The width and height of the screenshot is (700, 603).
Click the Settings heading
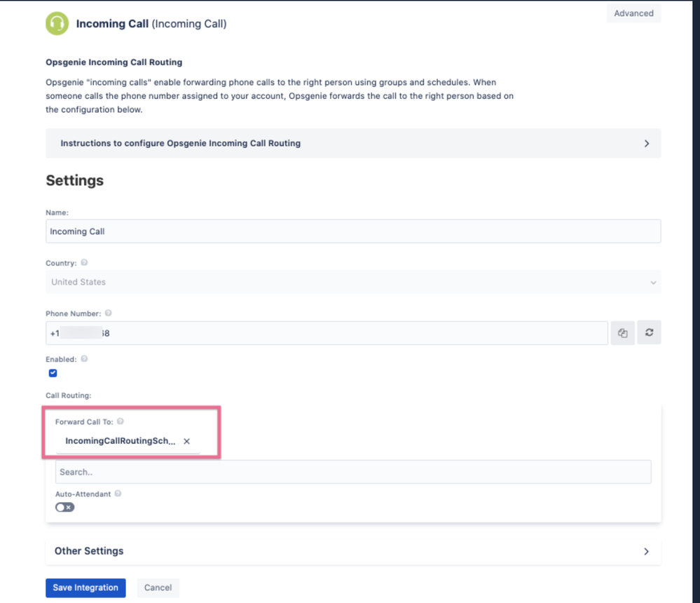click(x=74, y=180)
